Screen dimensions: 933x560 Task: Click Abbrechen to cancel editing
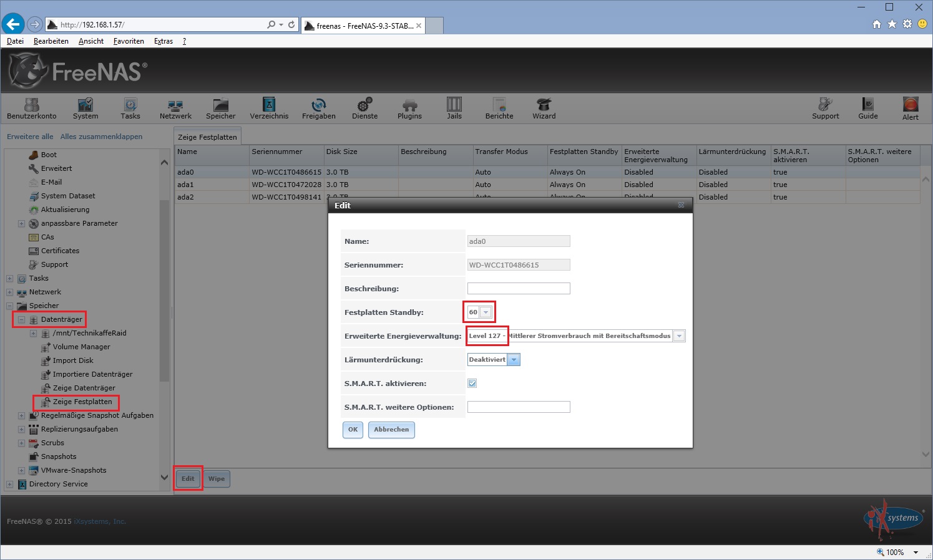click(x=391, y=430)
